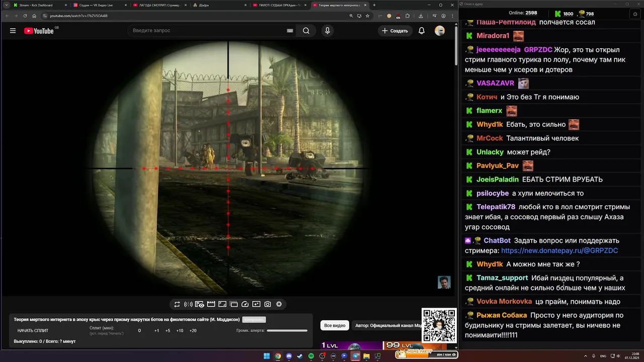The height and width of the screenshot is (362, 644).
Task: Click the Копировать button beside the title
Action: pos(254,319)
